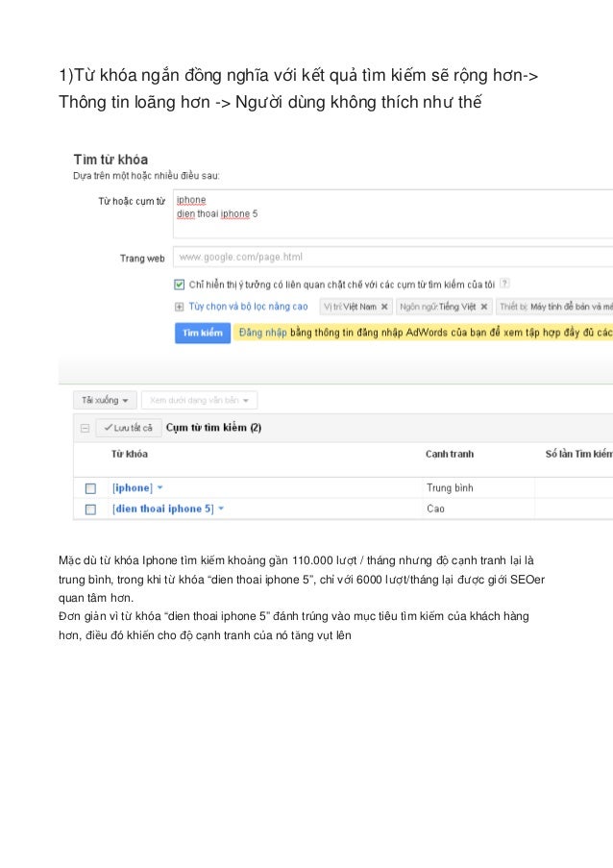
Task: Open 'Tùy chọn và bộ lọc nâng cao' link
Action: [249, 306]
